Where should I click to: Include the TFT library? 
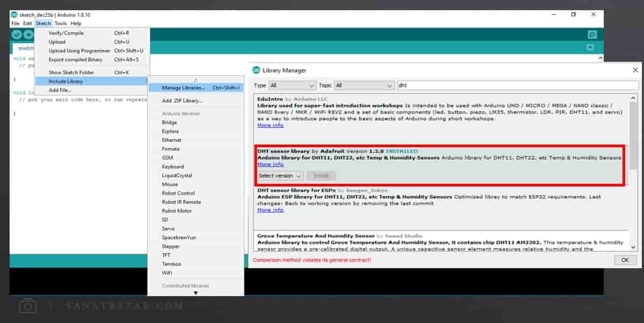196,255
